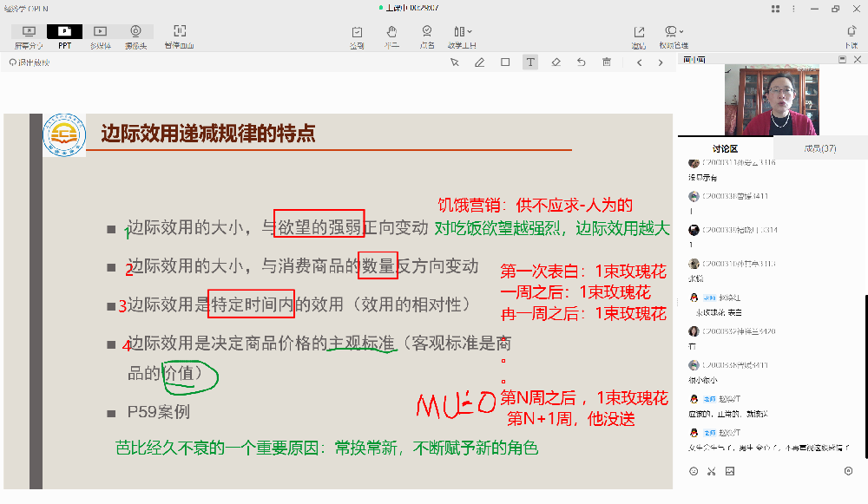This screenshot has width=868, height=504.
Task: Click the scissors screenshot icon in chat
Action: pyautogui.click(x=711, y=471)
